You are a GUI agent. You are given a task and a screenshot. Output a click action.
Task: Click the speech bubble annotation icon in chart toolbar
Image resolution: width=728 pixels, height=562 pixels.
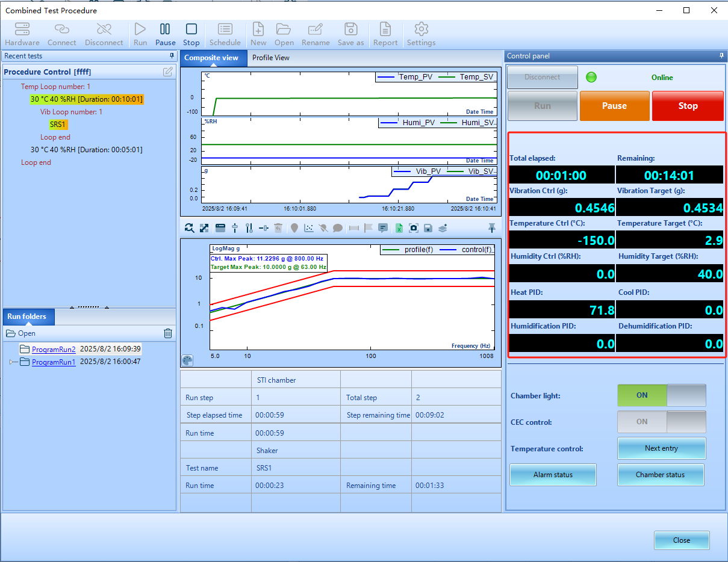[338, 228]
